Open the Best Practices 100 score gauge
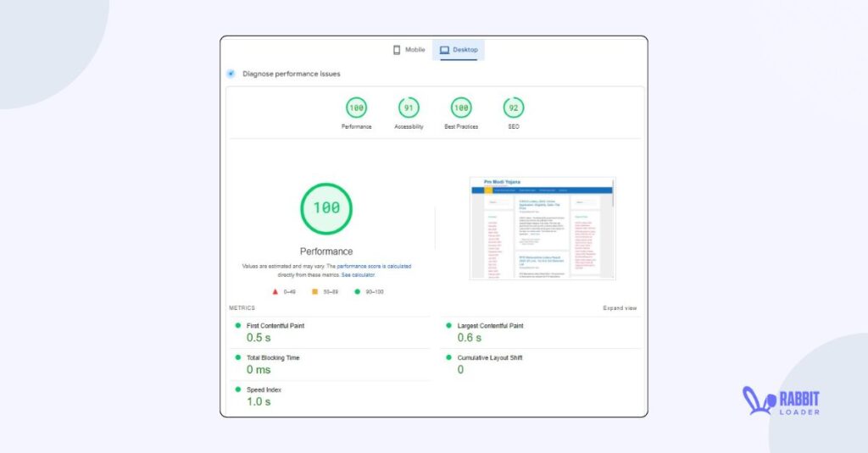868x453 pixels. pyautogui.click(x=461, y=108)
